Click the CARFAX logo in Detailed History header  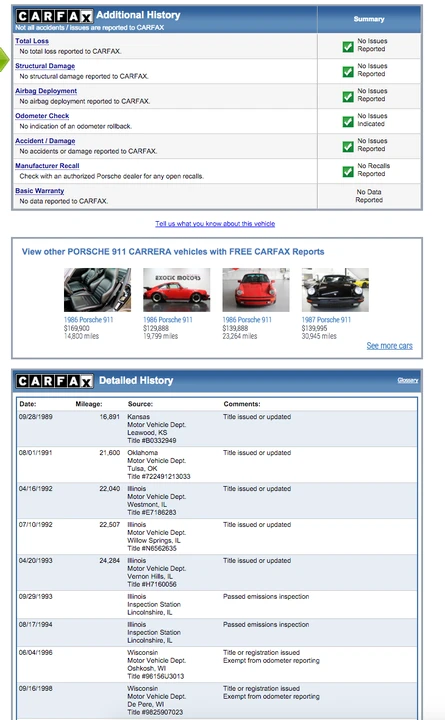[x=54, y=381]
